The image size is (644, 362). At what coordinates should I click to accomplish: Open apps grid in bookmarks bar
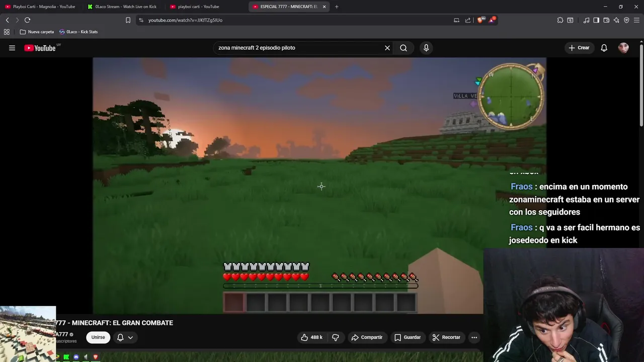(7, 32)
